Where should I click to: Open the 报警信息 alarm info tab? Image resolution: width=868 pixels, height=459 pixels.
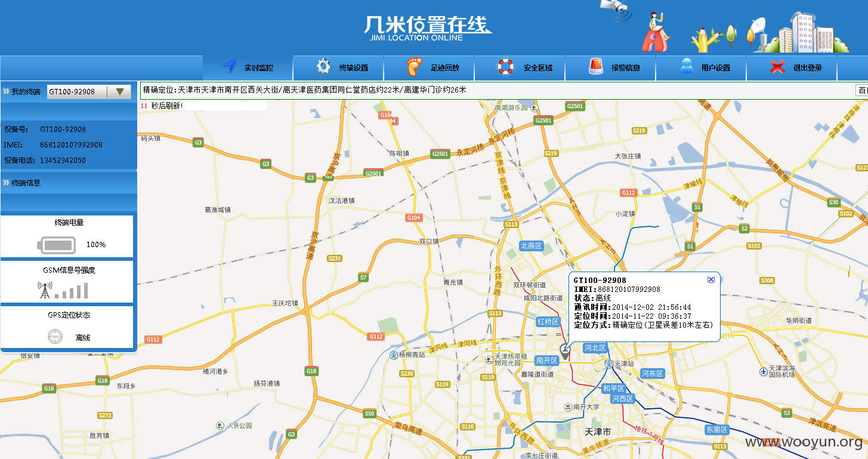[611, 67]
